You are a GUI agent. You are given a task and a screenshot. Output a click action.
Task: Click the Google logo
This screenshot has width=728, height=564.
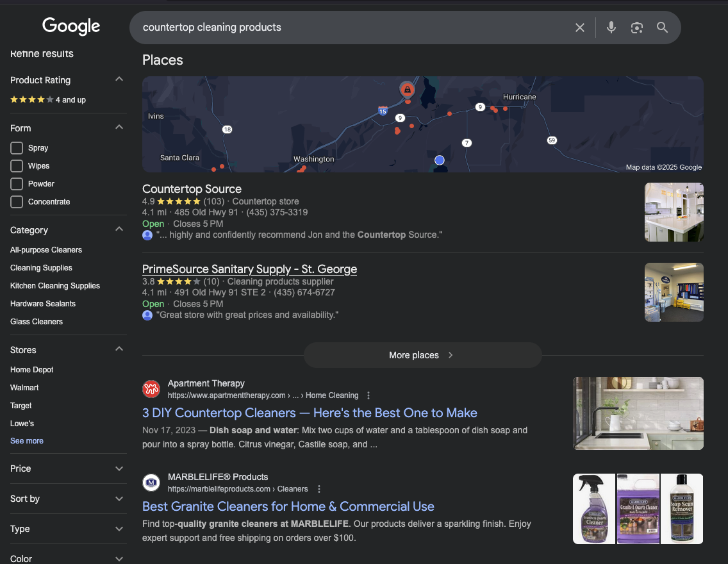coord(71,26)
